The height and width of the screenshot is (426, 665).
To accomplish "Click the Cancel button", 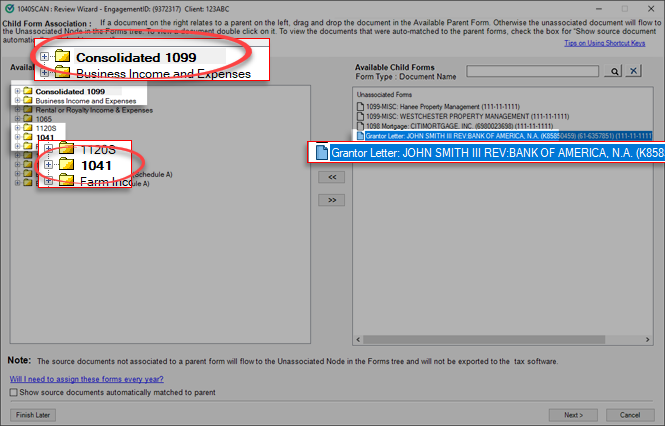I will point(629,415).
